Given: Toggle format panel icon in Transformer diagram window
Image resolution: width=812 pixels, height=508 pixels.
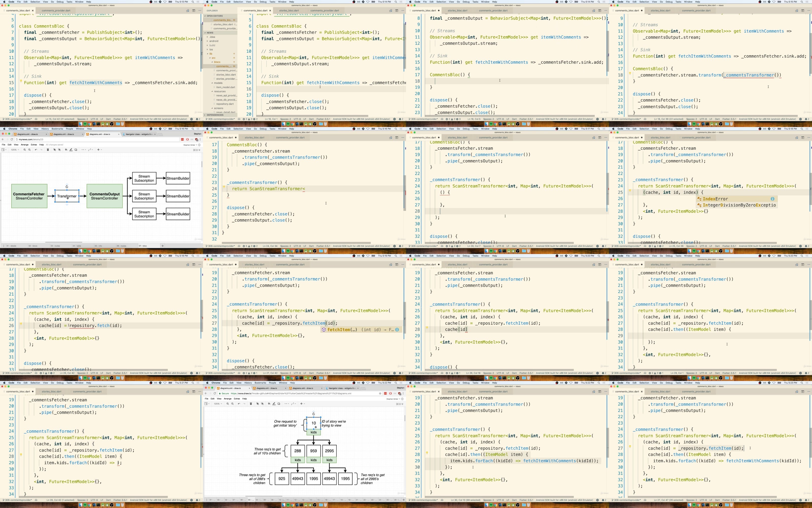Looking at the screenshot, I should (197, 150).
